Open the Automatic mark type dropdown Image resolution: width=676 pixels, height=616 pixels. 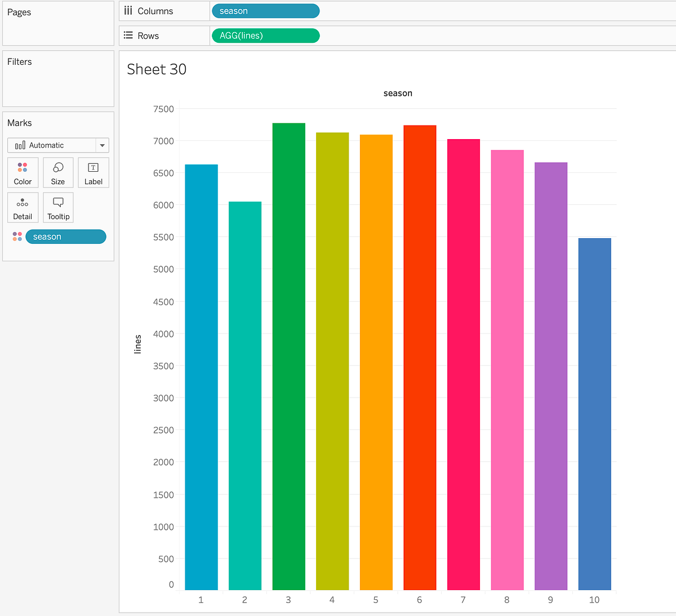point(101,145)
